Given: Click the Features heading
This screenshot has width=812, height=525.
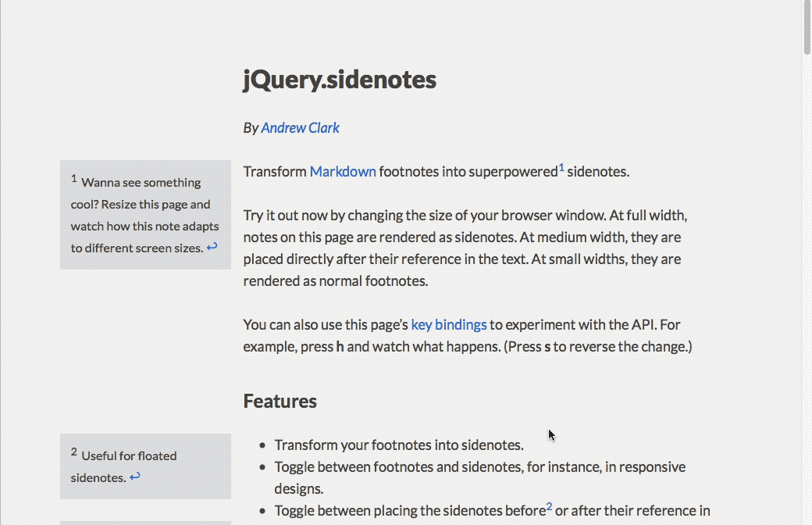Looking at the screenshot, I should [x=280, y=401].
